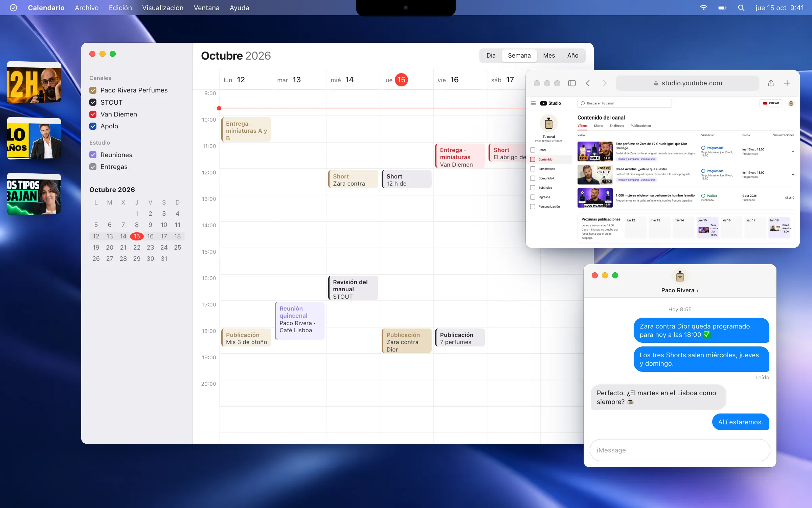Click the iMessage text field
This screenshot has width=812, height=508.
coord(680,450)
